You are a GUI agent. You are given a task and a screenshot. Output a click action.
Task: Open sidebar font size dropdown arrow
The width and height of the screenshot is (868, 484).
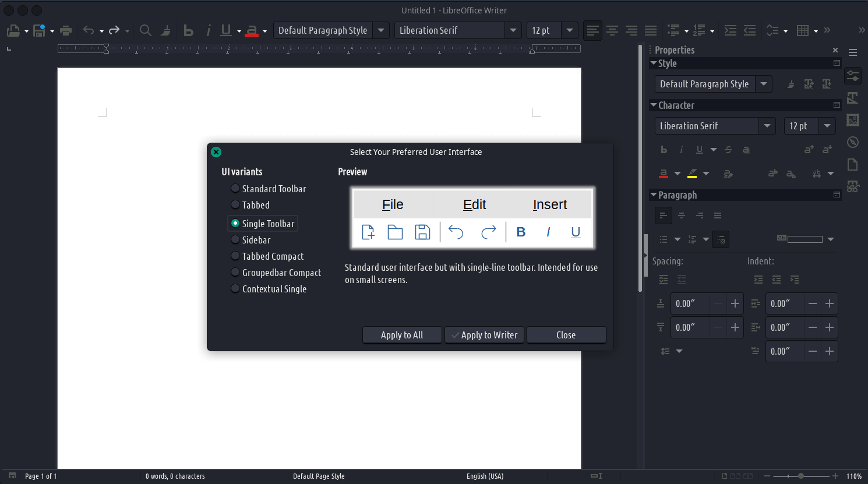click(x=827, y=126)
